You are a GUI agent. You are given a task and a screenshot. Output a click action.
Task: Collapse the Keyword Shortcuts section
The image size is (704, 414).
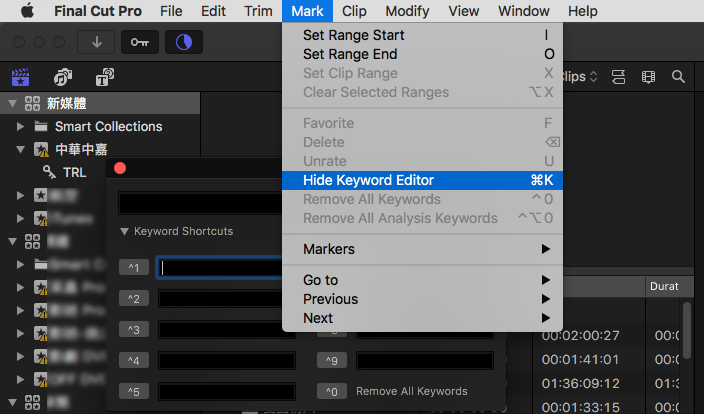click(x=124, y=232)
